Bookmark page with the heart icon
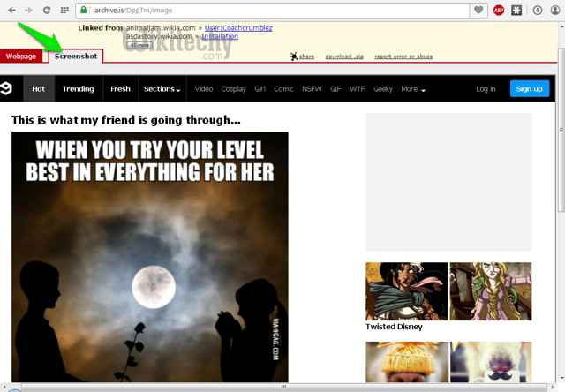The height and width of the screenshot is (392, 565). click(x=478, y=10)
